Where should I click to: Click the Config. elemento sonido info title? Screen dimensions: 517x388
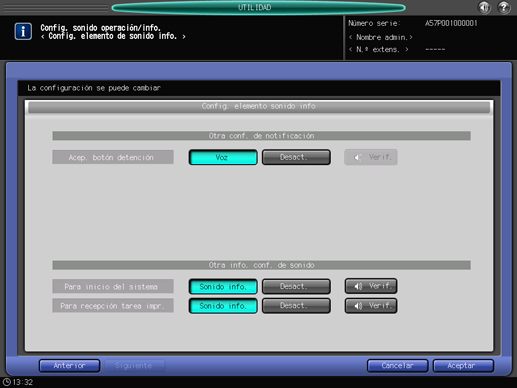(x=259, y=106)
